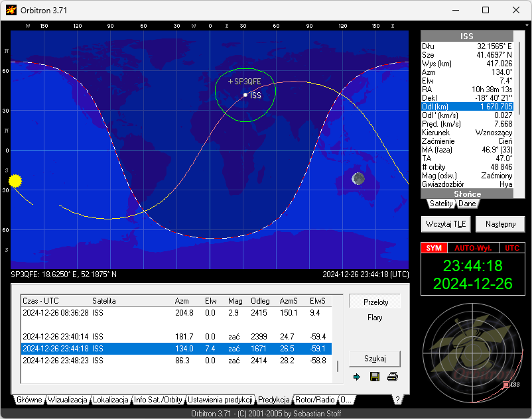Click the ISS data section header
The height and width of the screenshot is (419, 532).
pyautogui.click(x=467, y=36)
